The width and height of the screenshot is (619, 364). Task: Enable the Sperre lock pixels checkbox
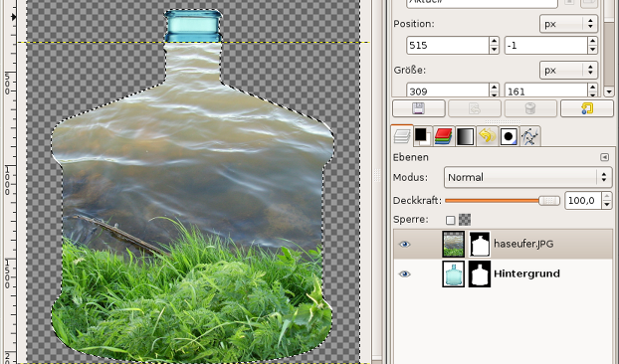pyautogui.click(x=450, y=220)
